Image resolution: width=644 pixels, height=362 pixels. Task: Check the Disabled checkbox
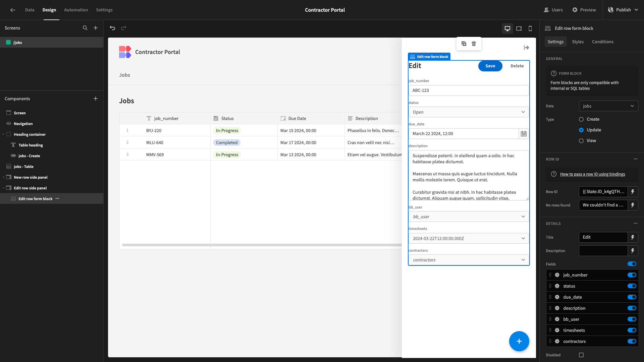tap(581, 355)
